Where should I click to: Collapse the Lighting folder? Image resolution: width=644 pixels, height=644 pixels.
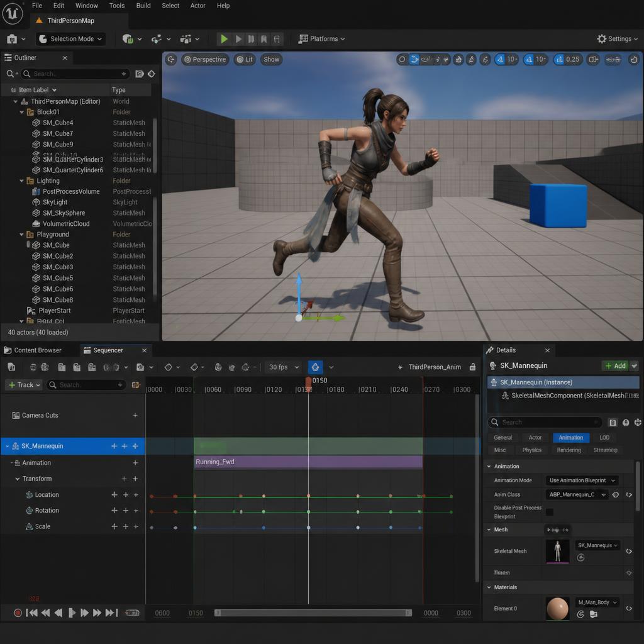(x=22, y=180)
